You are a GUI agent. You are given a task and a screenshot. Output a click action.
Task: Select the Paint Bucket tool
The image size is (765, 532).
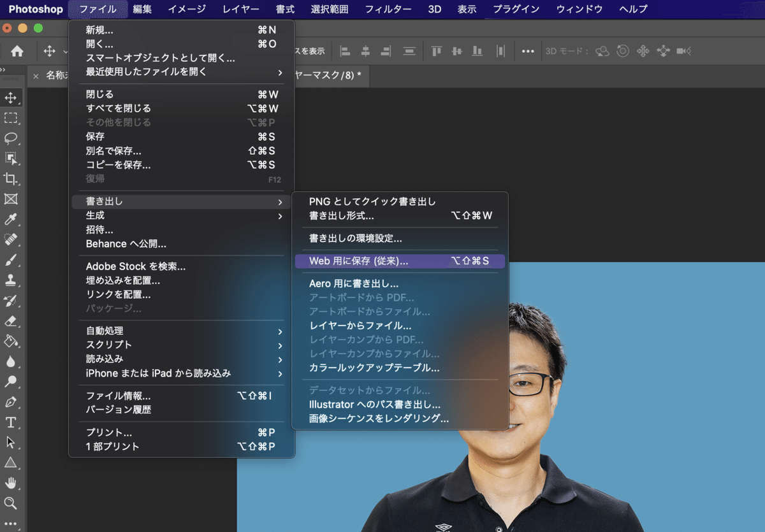coord(11,341)
